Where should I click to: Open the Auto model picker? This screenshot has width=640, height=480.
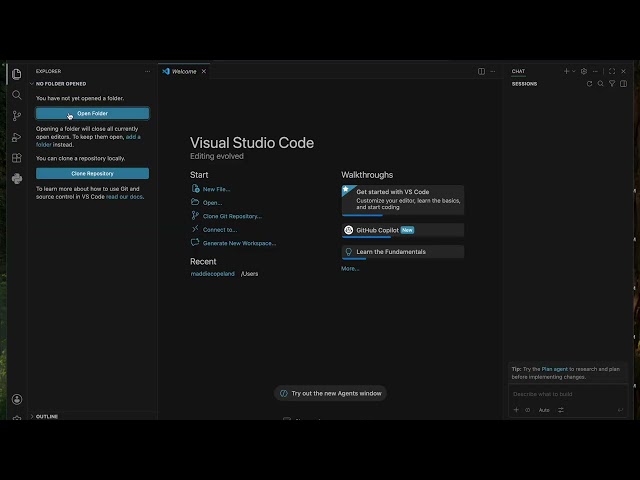click(x=544, y=410)
